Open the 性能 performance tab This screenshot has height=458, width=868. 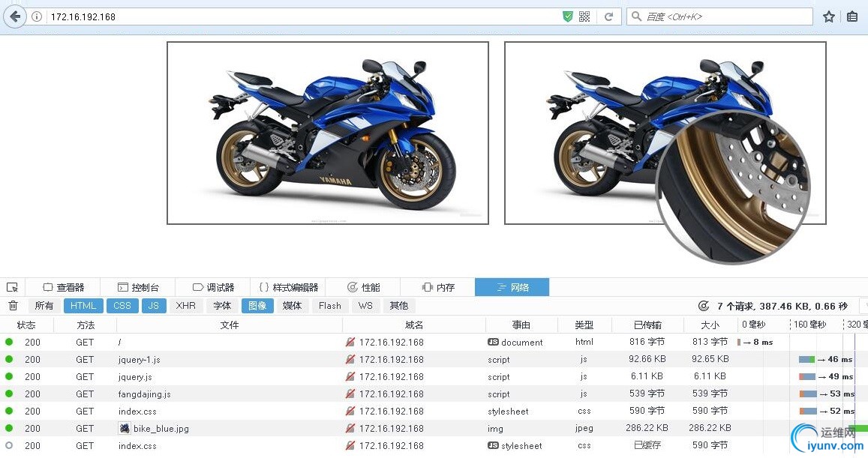363,287
